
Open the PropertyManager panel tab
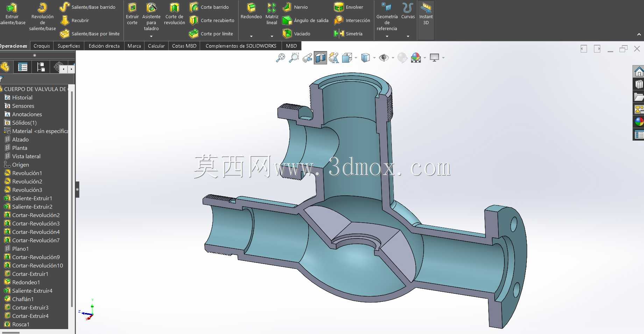pos(23,67)
